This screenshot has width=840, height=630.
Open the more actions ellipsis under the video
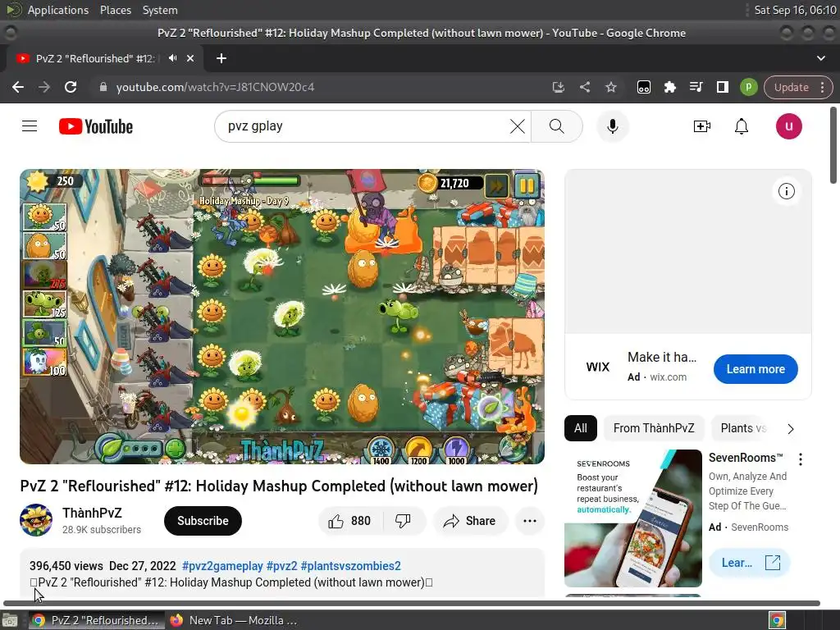coord(529,521)
